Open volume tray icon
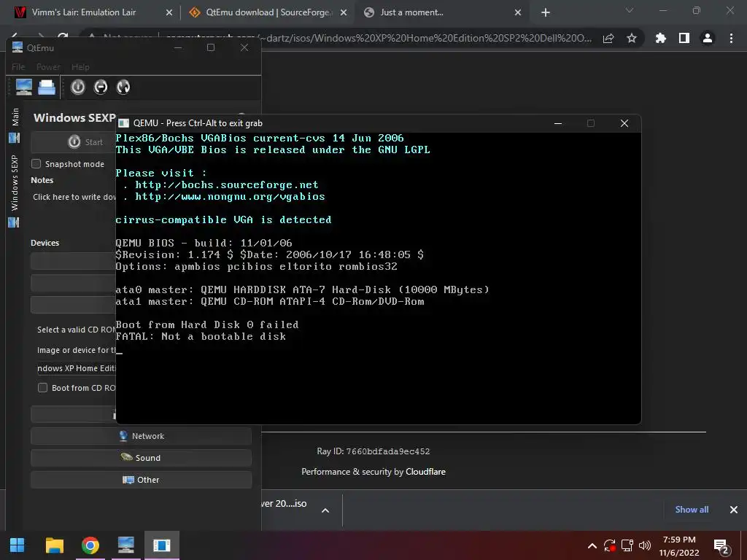 pos(645,545)
